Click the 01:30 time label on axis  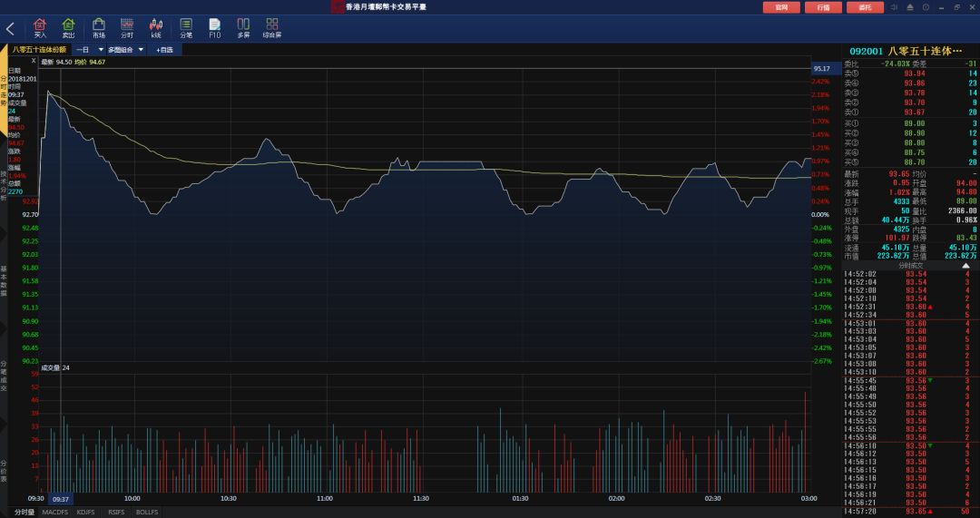(x=520, y=499)
